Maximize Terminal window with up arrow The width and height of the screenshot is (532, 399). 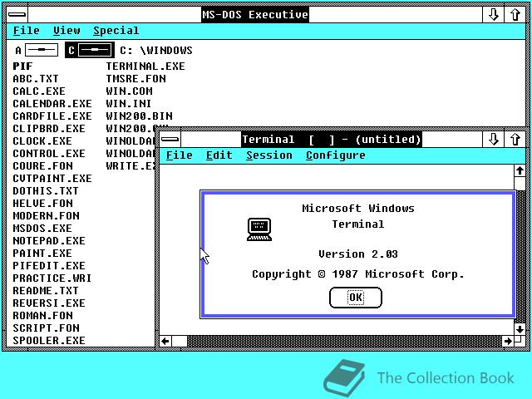[515, 139]
